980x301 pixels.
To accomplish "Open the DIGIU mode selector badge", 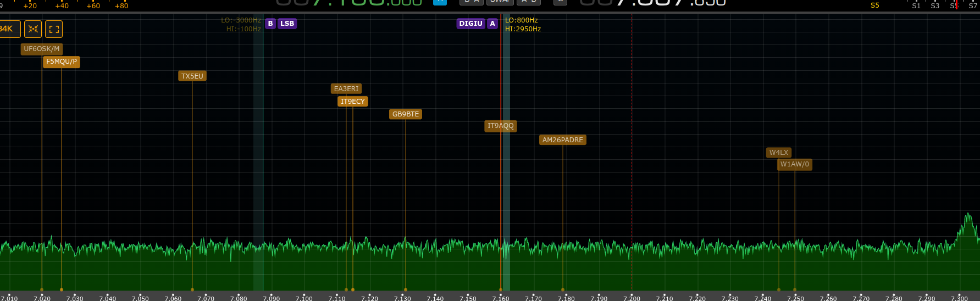I will [471, 24].
